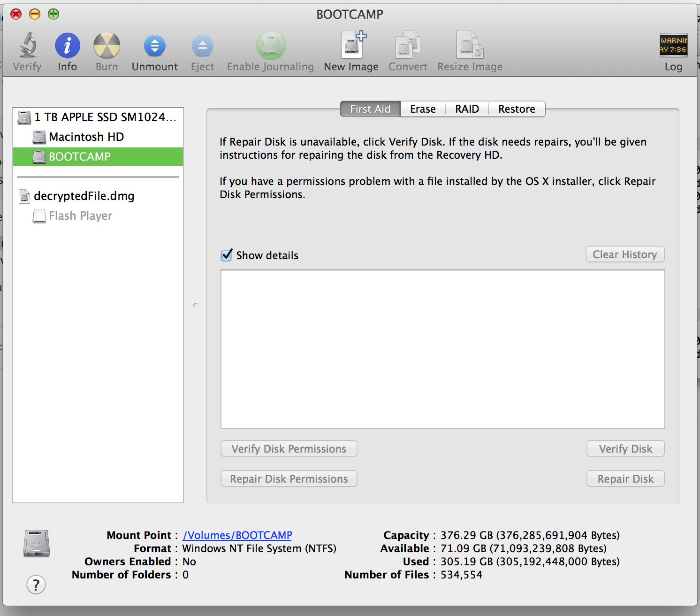Unmount the BOOTCAMP volume via toolbar
The width and height of the screenshot is (700, 616).
(x=155, y=46)
